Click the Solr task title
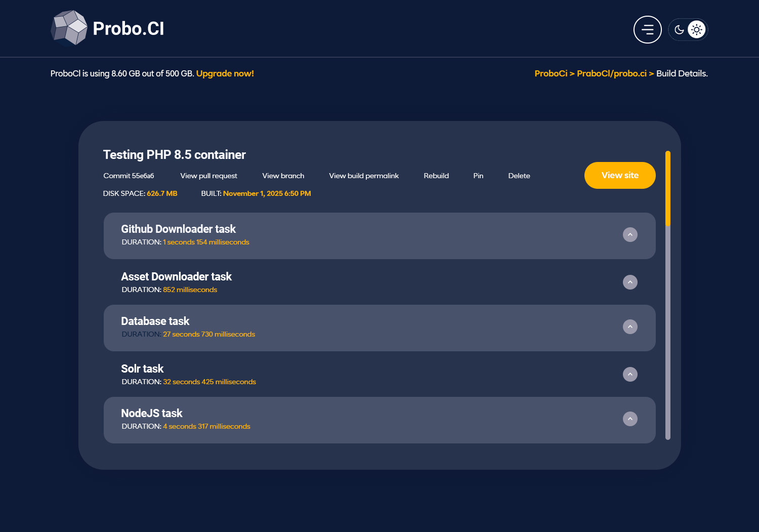Screen dimensions: 759x532 [x=142, y=369]
